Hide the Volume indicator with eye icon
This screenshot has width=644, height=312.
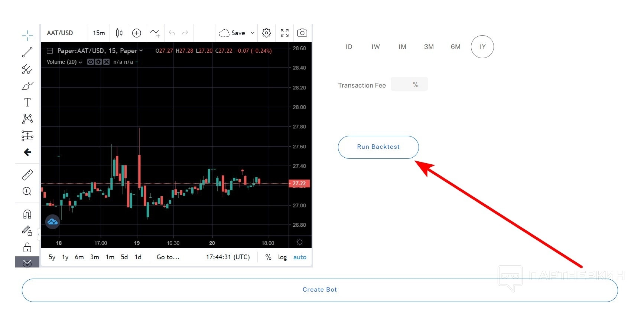point(90,62)
